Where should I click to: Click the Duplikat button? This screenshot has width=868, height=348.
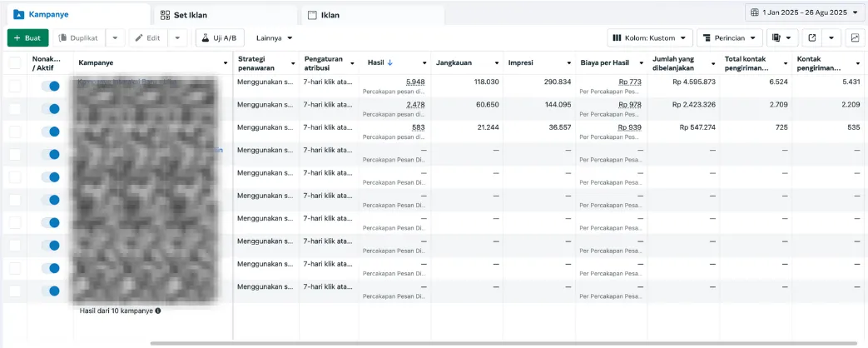(79, 37)
